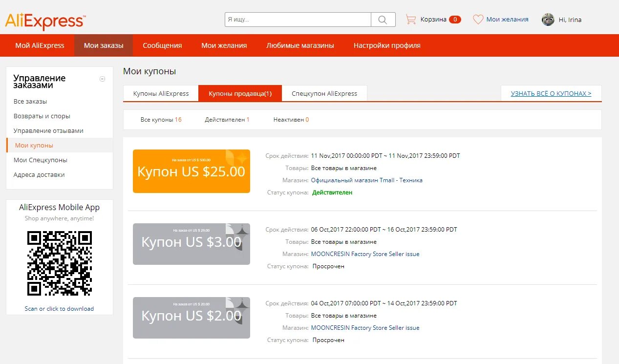Filter by Все купоны 16
Viewport: 619px width, 364px height.
161,120
